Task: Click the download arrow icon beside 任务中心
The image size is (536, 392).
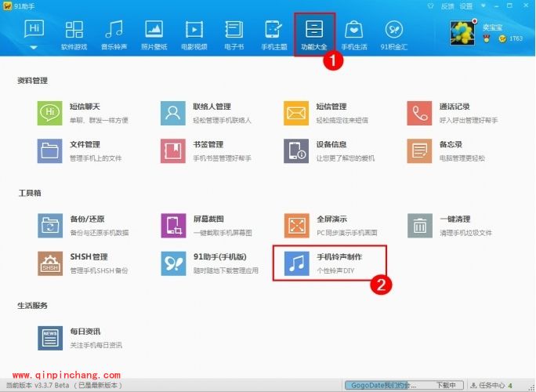Action: click(x=473, y=385)
